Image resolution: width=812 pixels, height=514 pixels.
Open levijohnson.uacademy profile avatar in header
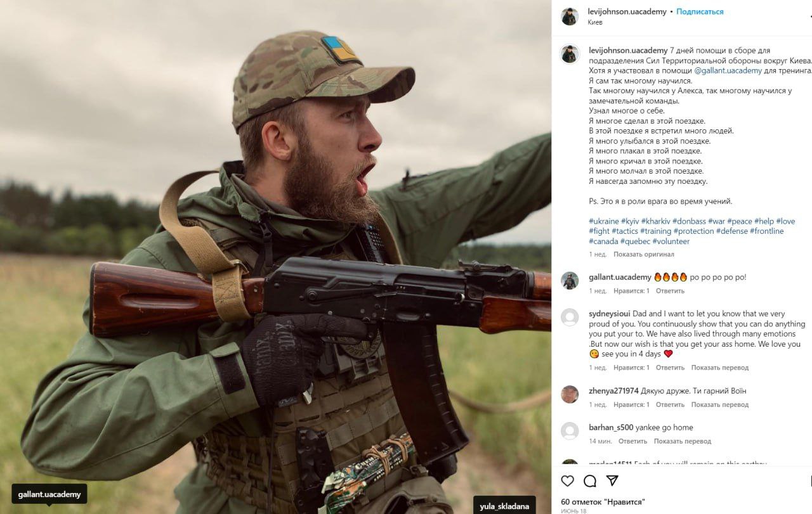coord(570,16)
